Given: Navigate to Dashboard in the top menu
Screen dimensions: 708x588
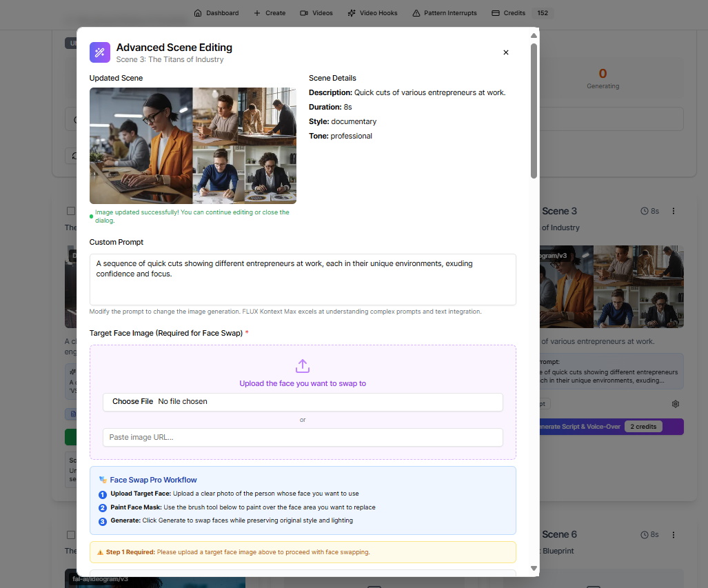Looking at the screenshot, I should coord(216,12).
